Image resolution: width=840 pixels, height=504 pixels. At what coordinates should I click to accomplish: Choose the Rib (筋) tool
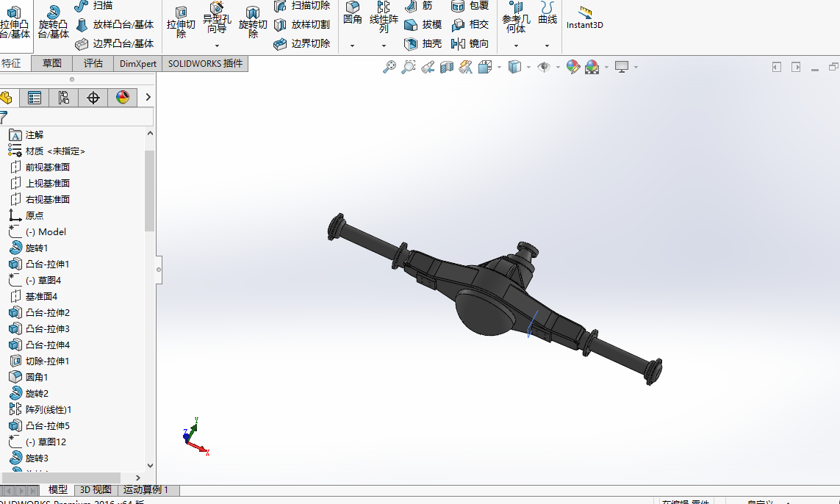(418, 5)
